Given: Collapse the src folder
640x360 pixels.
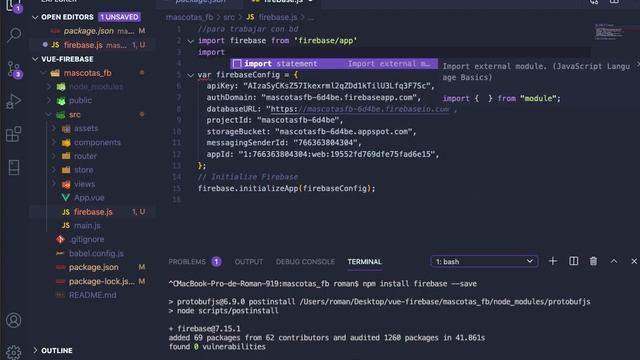Looking at the screenshot, I should 49,115.
